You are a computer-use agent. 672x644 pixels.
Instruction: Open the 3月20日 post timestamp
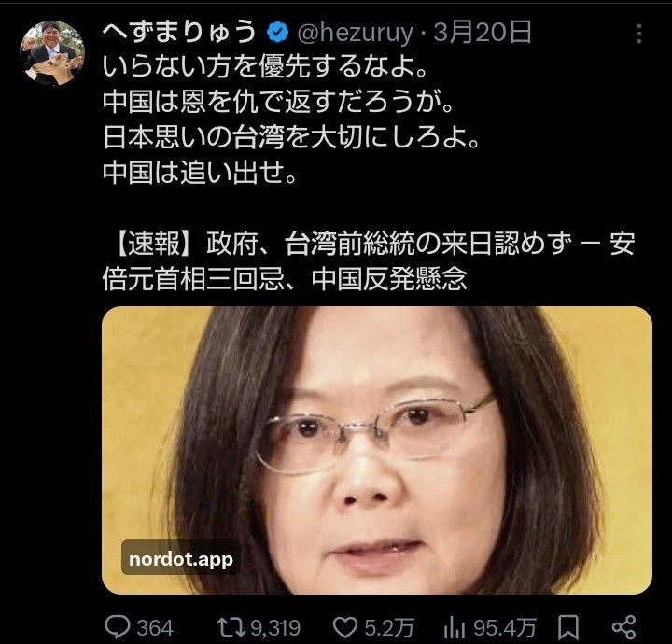coord(483,33)
